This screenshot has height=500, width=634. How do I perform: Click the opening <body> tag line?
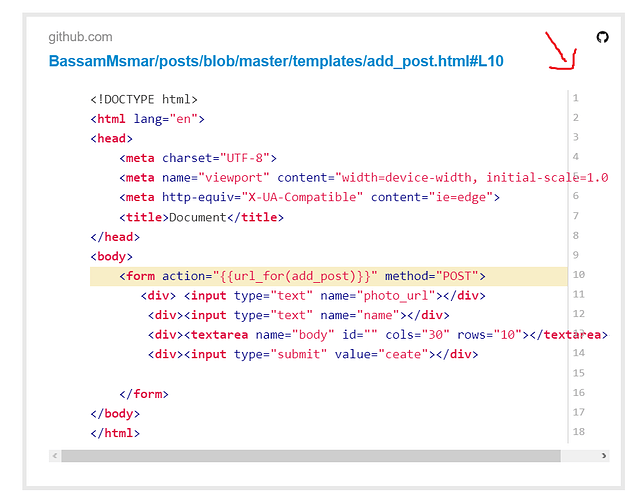(112, 257)
